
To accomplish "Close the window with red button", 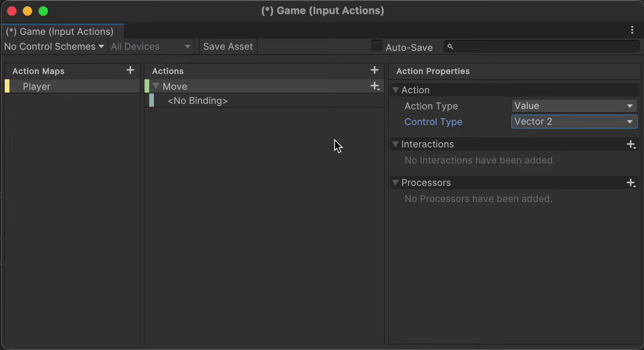I will [12, 11].
